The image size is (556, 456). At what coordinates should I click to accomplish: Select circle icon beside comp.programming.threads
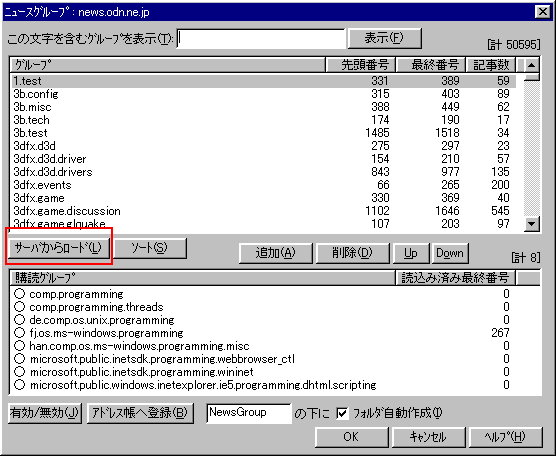pos(20,307)
